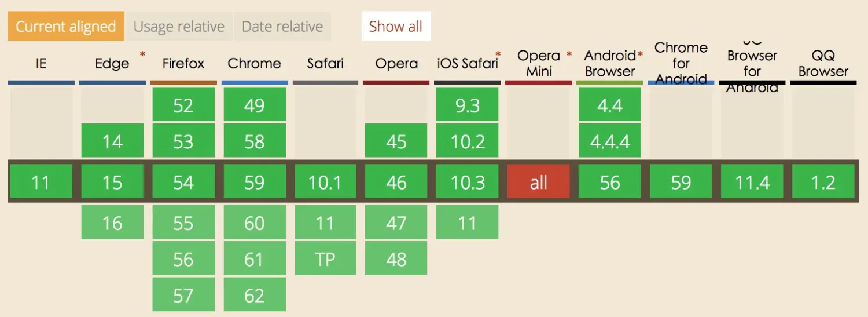Select the Firefox 54 version cell
This screenshot has height=317, width=868.
click(183, 183)
